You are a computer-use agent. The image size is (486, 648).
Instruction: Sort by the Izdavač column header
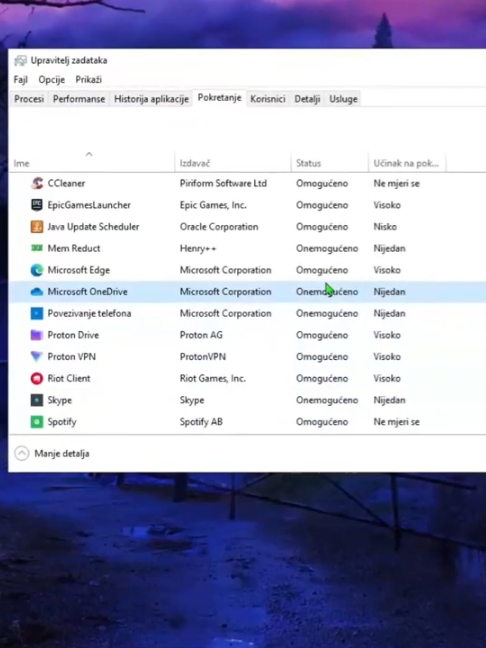pyautogui.click(x=233, y=163)
